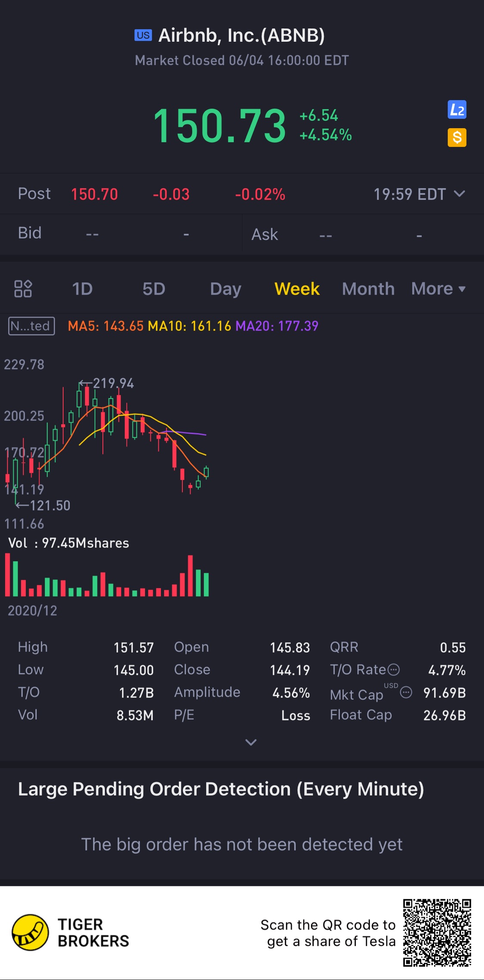The image size is (484, 980).
Task: Open the T/O Rate info bubble icon
Action: [394, 670]
